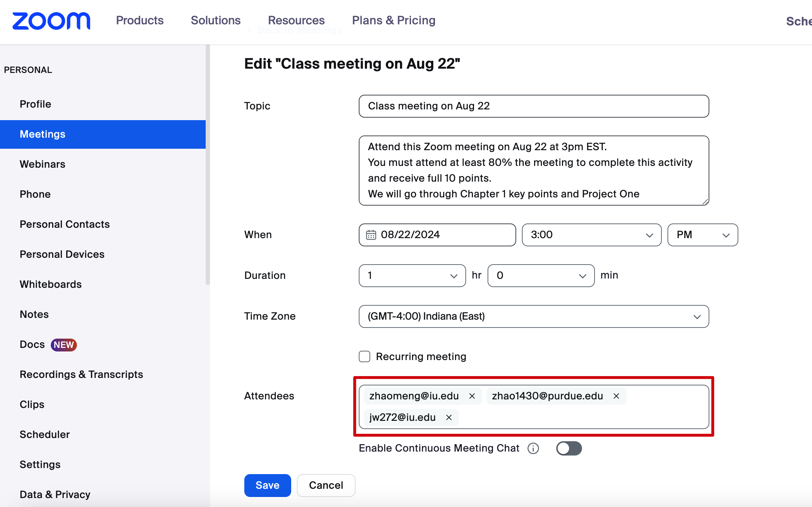Tick the Recurring meeting checkbox
This screenshot has height=507, width=812.
[x=365, y=356]
